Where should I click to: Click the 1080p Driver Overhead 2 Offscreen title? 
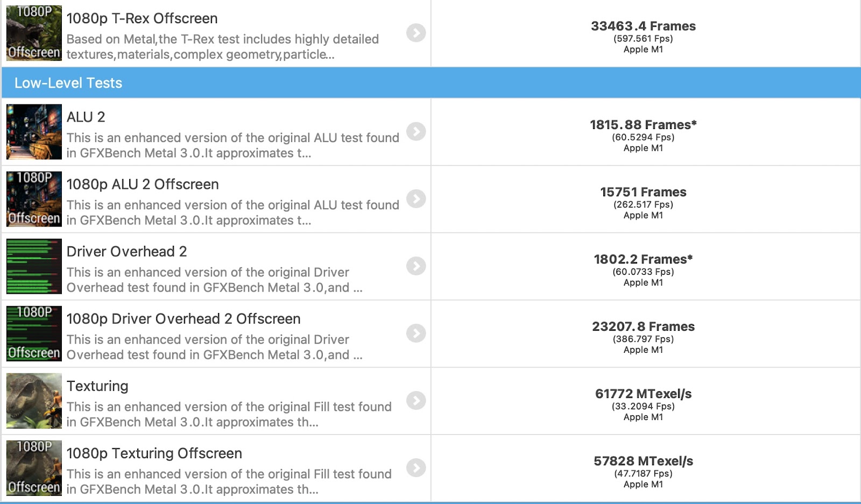click(x=184, y=319)
